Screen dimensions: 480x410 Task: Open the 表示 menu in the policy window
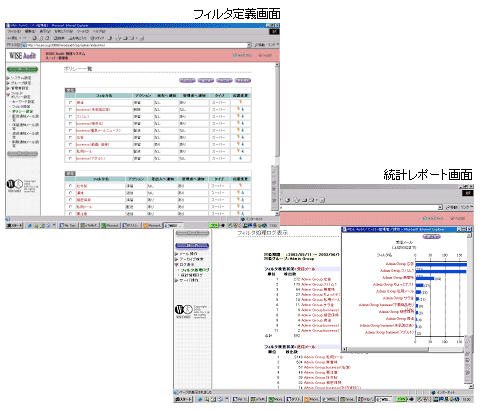(45, 31)
